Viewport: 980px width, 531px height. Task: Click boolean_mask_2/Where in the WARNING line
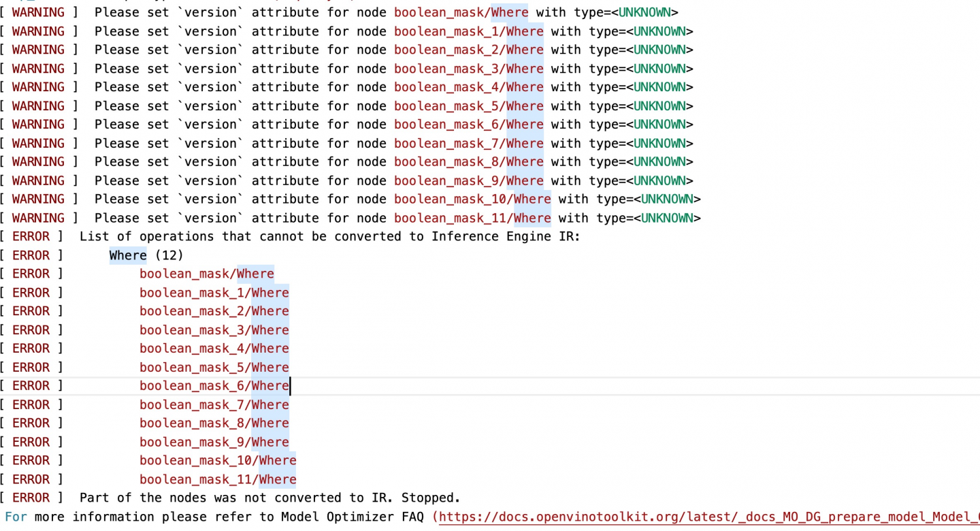click(468, 50)
